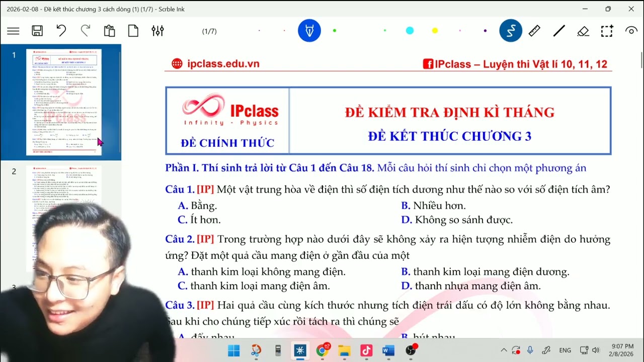
Task: Switch to the eraser tool
Action: click(x=583, y=31)
